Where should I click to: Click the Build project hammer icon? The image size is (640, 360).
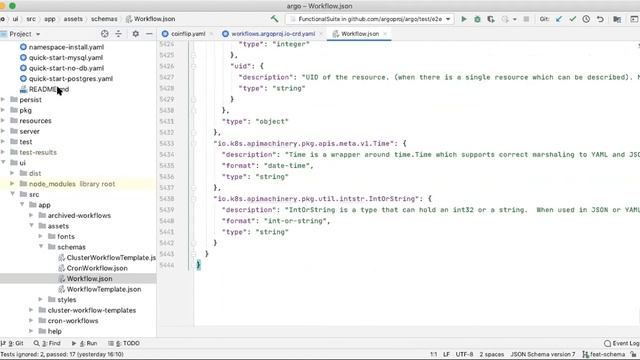point(274,19)
